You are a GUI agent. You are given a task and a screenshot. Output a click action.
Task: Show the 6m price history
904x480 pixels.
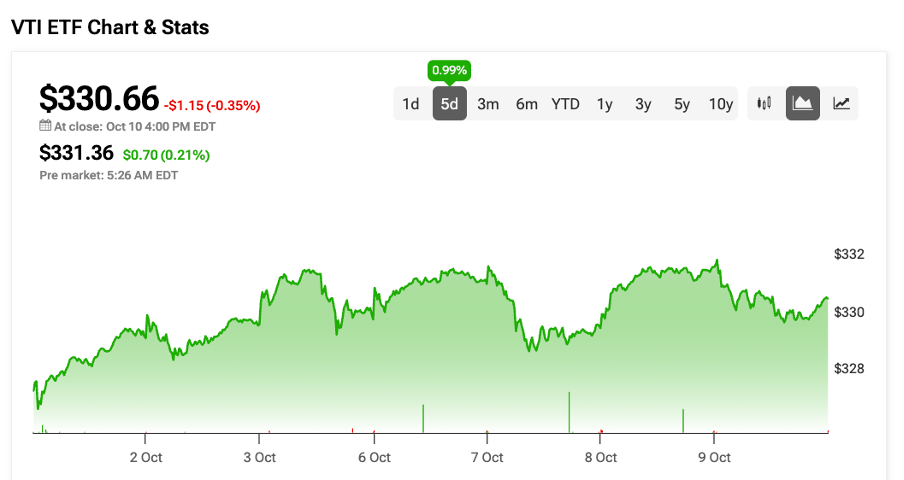(527, 104)
